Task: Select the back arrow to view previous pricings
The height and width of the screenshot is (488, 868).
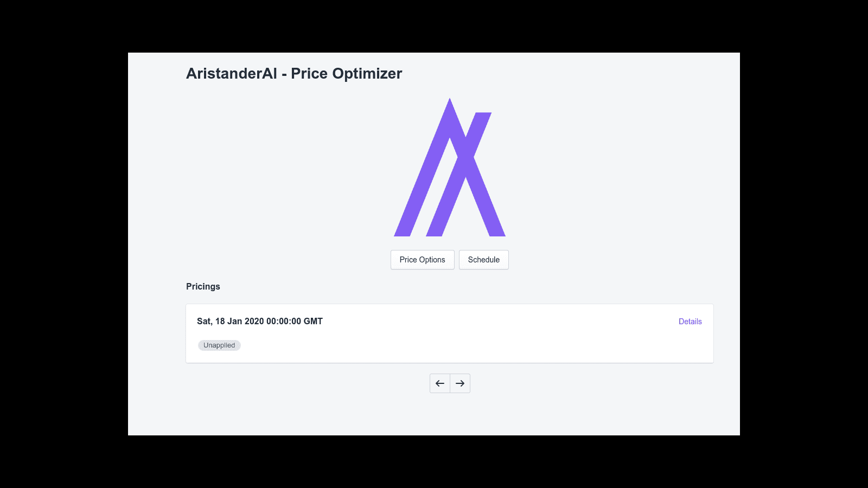Action: [439, 383]
